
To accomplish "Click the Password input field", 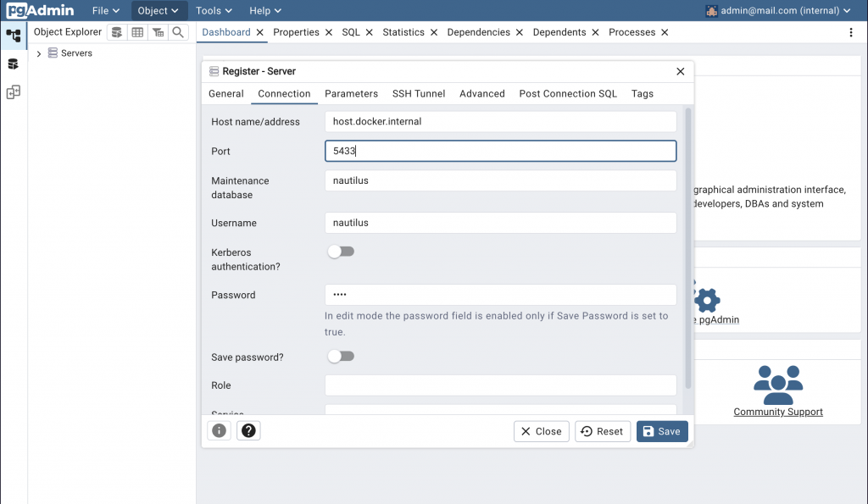I will point(500,295).
